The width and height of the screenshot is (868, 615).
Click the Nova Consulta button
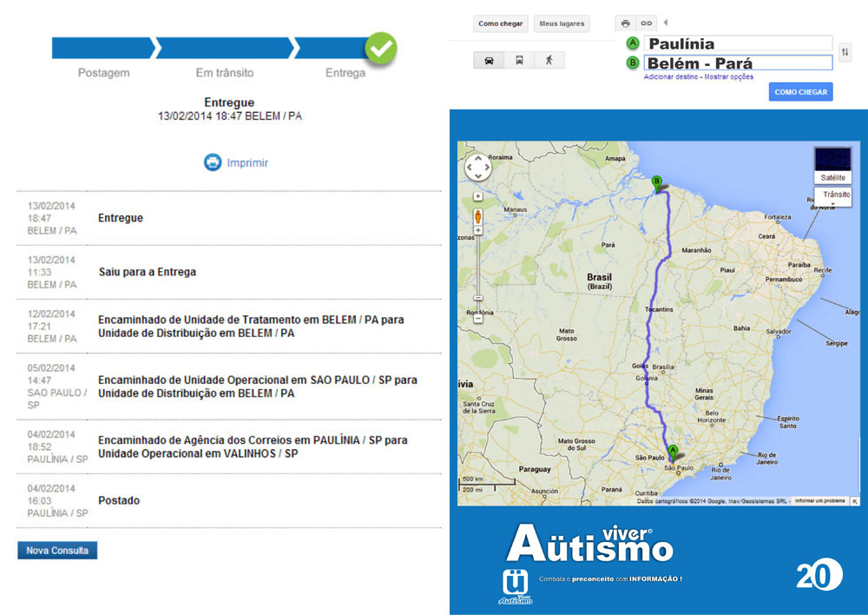(x=57, y=551)
